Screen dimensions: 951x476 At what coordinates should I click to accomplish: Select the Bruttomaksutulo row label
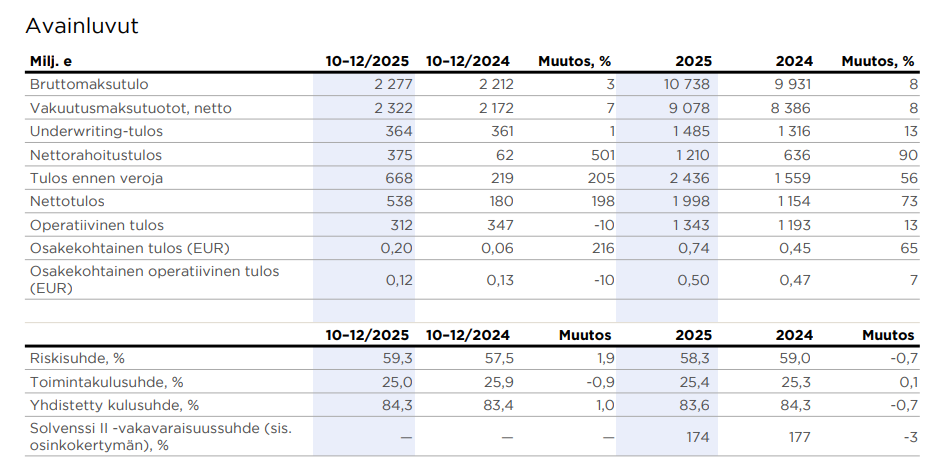[89, 85]
